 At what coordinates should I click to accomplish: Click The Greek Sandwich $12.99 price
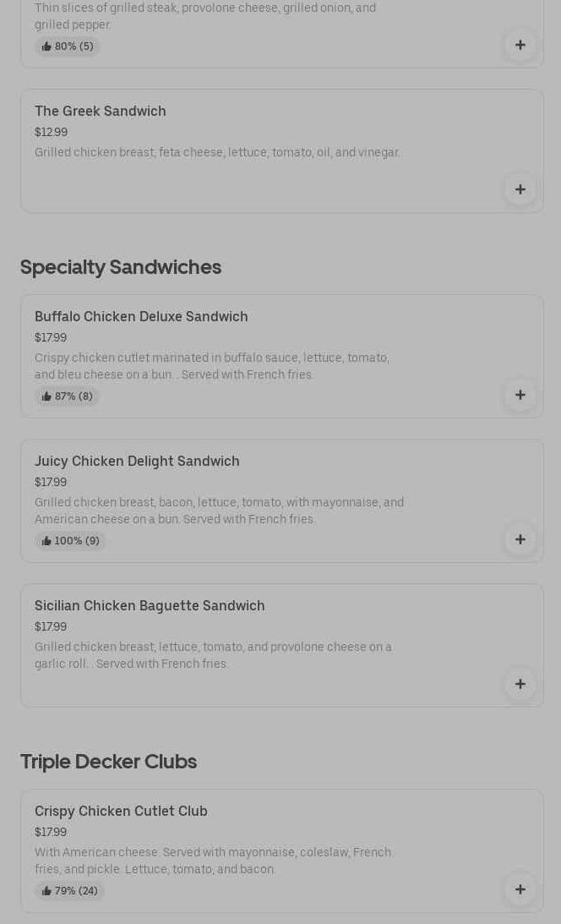(51, 132)
